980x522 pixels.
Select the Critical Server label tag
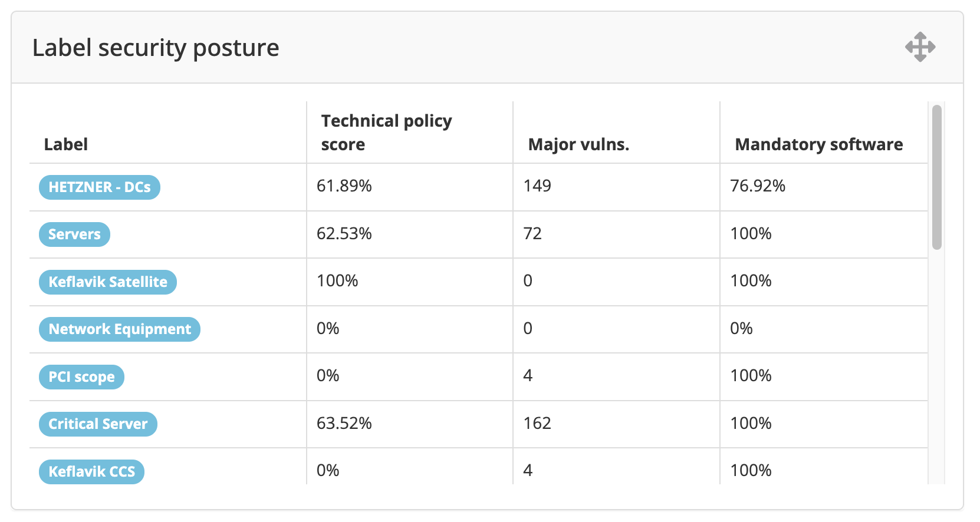point(98,424)
